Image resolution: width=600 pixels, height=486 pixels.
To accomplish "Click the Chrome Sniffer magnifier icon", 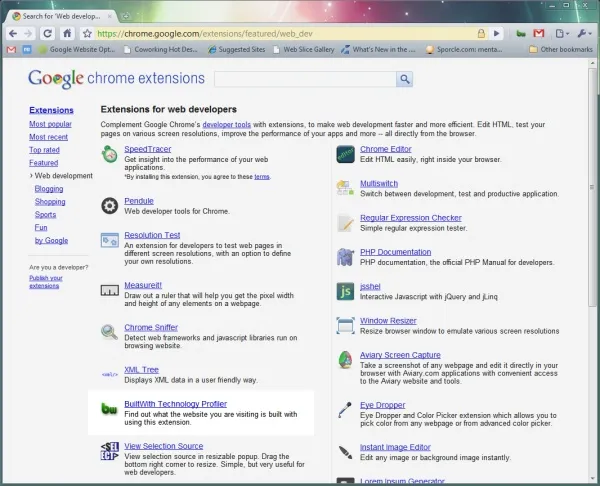I will click(x=109, y=332).
